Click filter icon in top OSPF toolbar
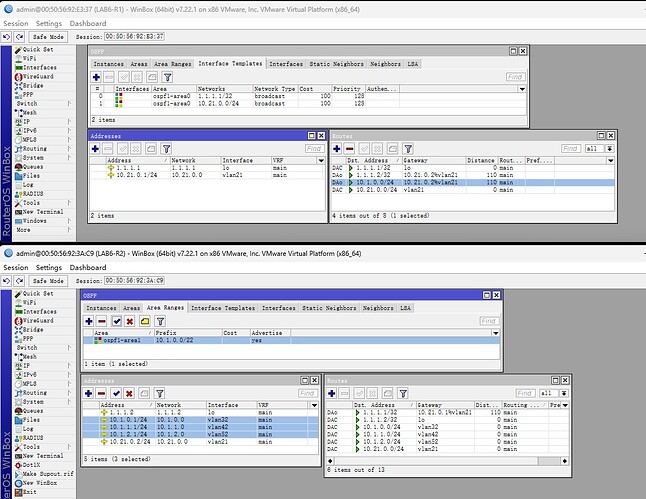646x499 pixels. pos(167,77)
